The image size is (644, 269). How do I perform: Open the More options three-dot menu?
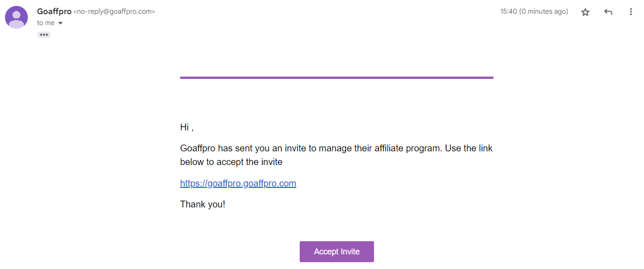coord(631,12)
